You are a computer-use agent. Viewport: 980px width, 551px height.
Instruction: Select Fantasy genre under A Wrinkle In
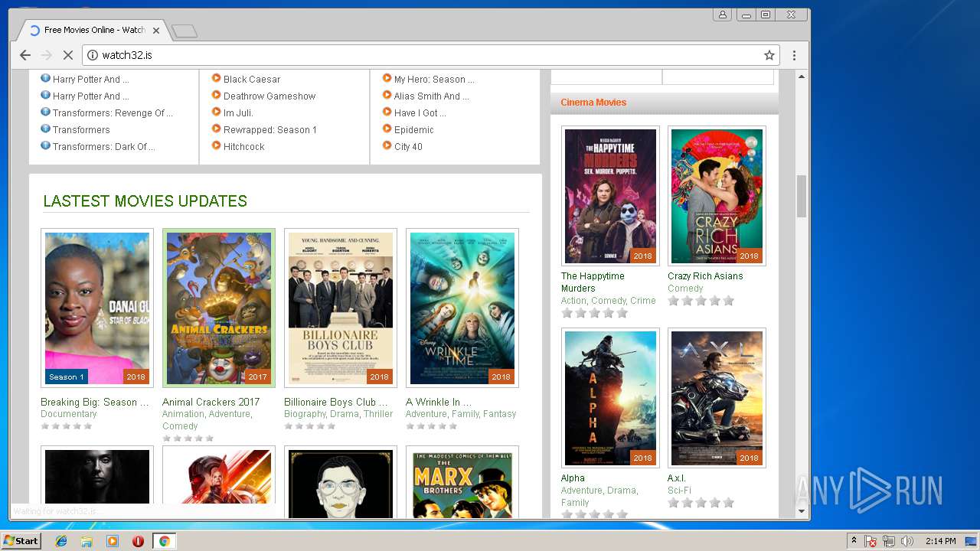[499, 414]
